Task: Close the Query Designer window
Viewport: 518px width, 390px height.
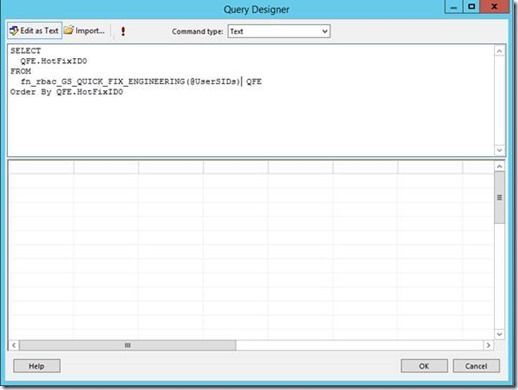Action: click(x=494, y=7)
